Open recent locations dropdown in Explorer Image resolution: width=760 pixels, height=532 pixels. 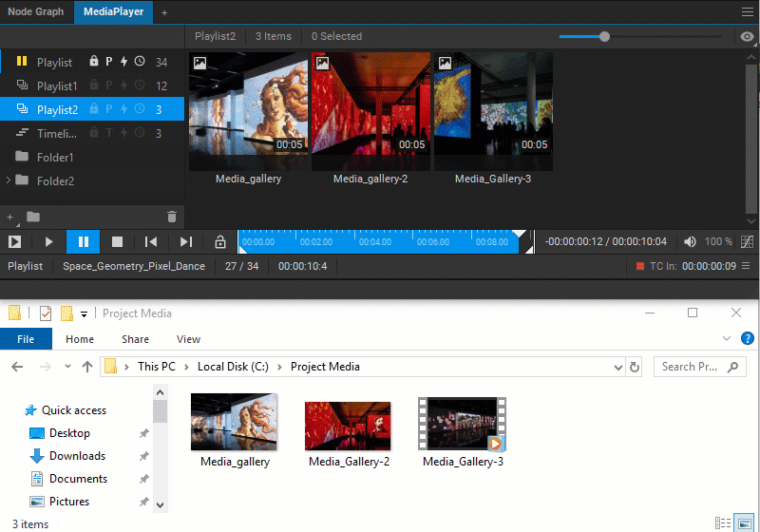pos(67,367)
